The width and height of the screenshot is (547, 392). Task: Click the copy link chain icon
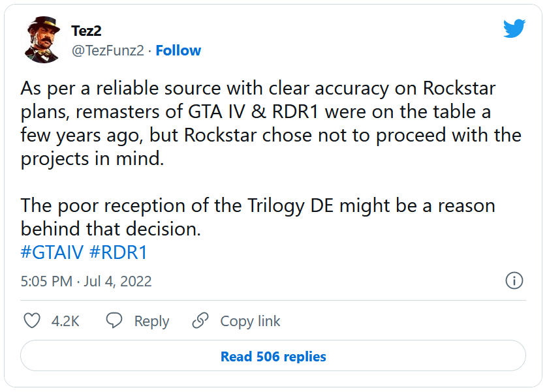[200, 321]
